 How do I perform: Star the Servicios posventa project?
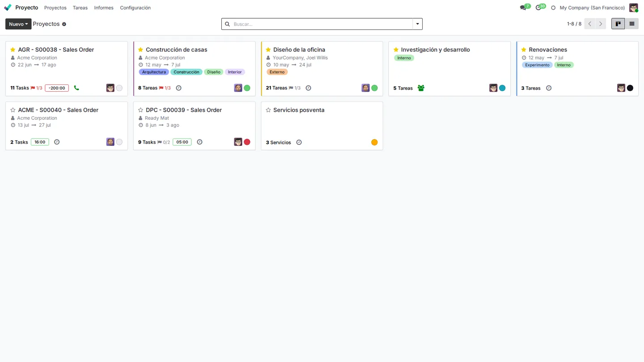[268, 110]
